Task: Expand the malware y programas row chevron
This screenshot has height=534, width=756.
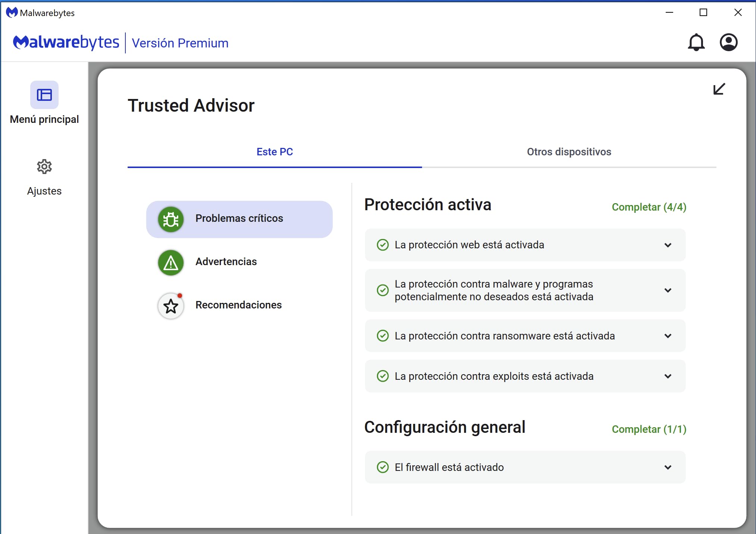Action: pos(668,290)
